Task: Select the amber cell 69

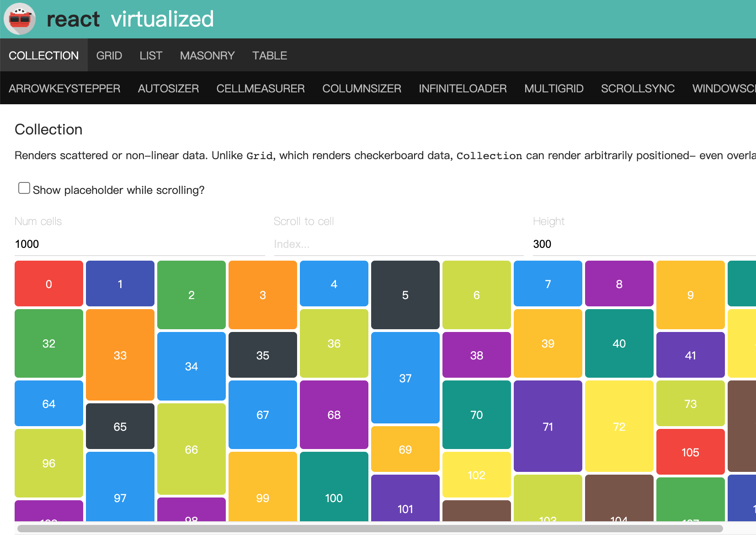Action: (405, 449)
